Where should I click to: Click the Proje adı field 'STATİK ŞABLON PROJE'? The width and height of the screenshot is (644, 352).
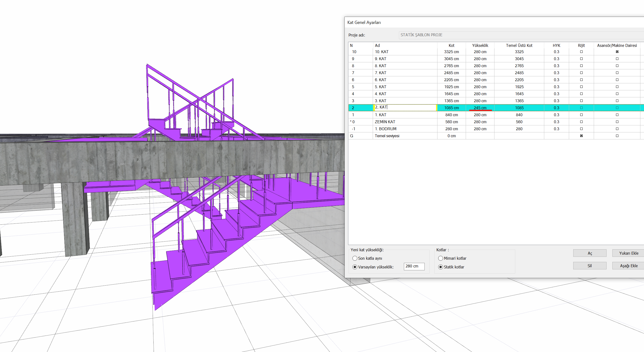(521, 35)
